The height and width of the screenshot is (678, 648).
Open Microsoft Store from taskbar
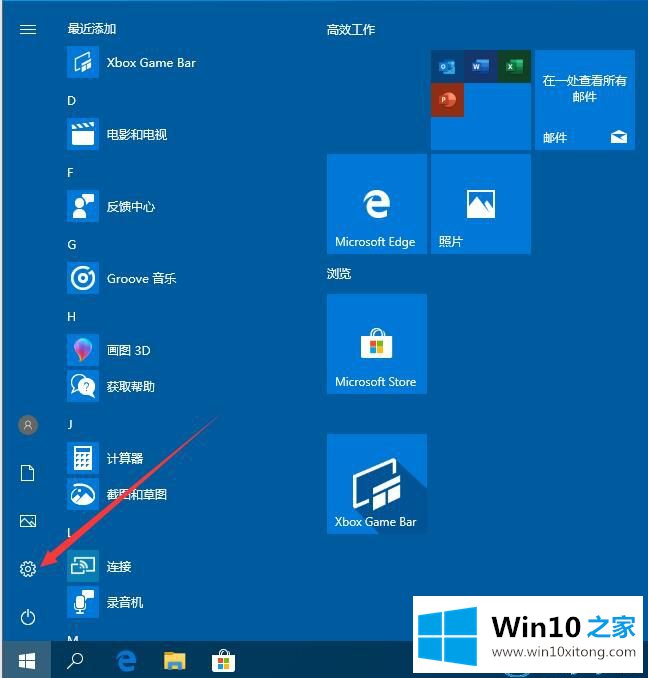(223, 661)
